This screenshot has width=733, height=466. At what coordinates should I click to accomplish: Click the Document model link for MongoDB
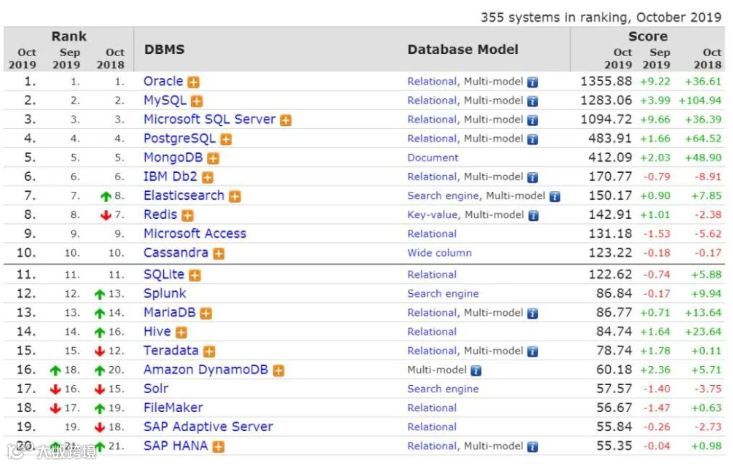tap(432, 158)
